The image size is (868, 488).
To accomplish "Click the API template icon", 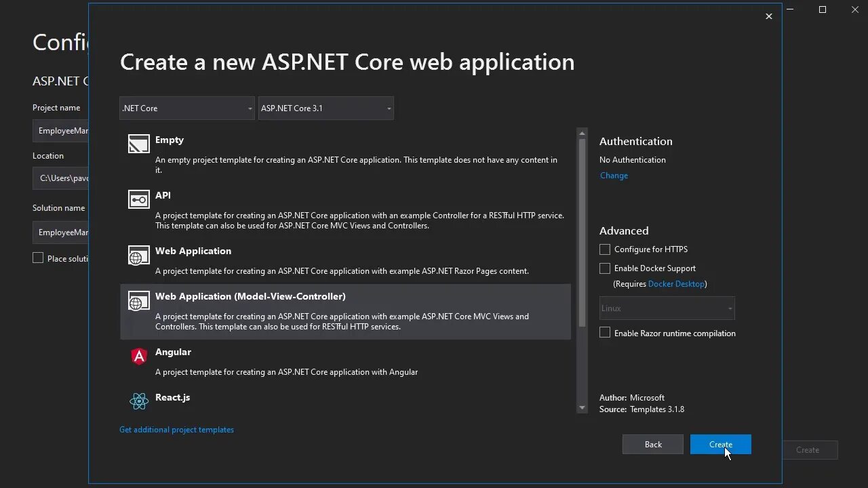I will coord(139,199).
